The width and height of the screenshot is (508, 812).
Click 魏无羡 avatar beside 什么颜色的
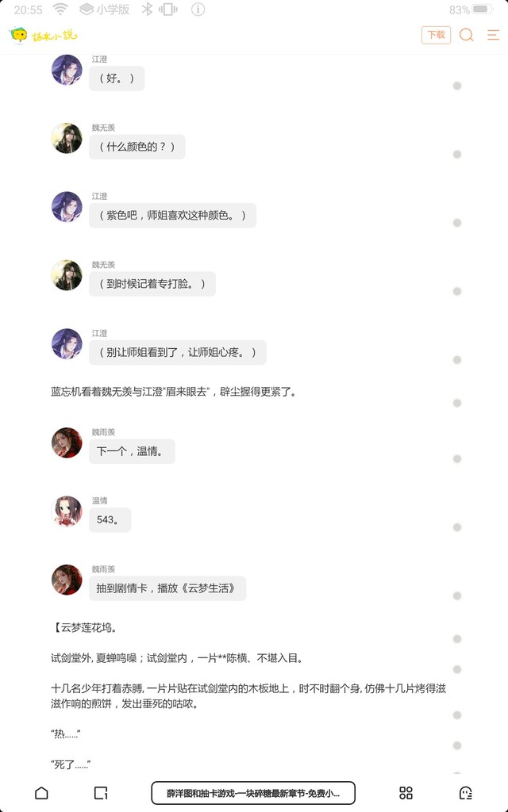[67, 138]
